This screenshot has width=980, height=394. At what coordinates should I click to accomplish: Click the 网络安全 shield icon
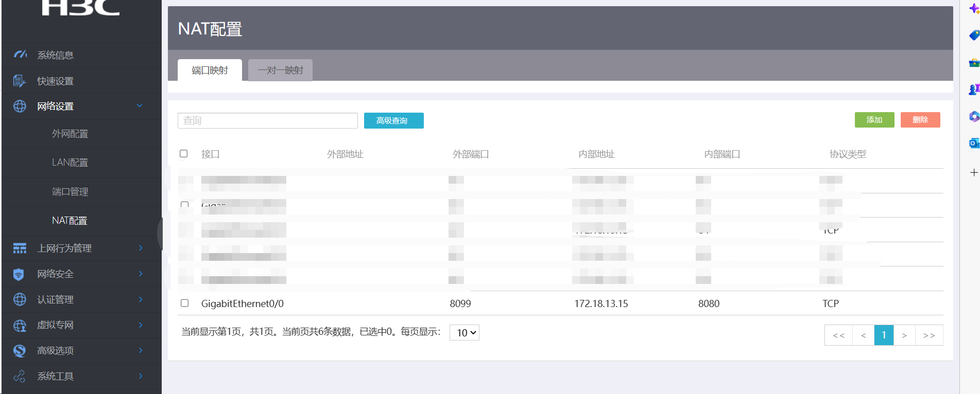pos(19,274)
